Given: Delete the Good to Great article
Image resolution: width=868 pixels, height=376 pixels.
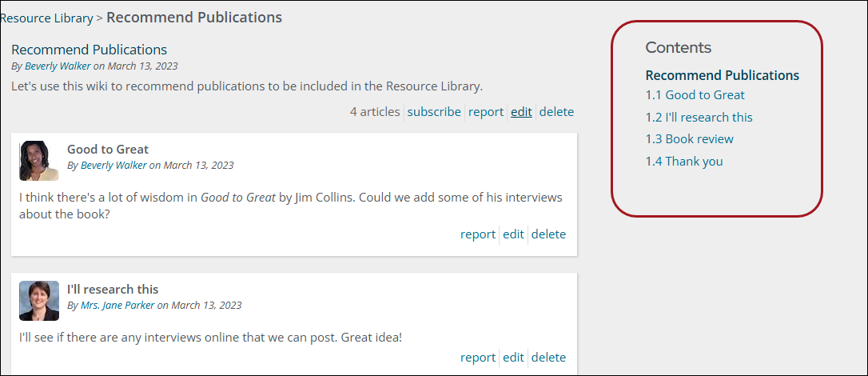Looking at the screenshot, I should tap(548, 234).
